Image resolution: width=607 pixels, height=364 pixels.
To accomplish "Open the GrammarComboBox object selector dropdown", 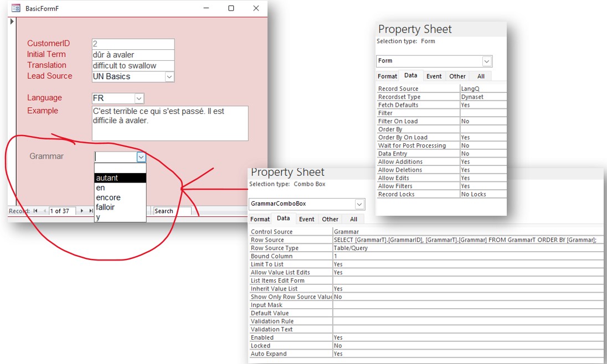I will pos(359,204).
